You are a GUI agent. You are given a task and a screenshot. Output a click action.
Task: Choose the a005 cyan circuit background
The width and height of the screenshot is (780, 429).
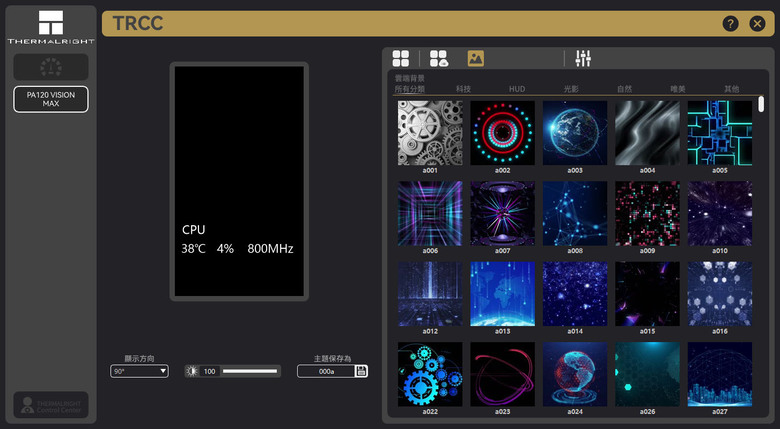(720, 133)
